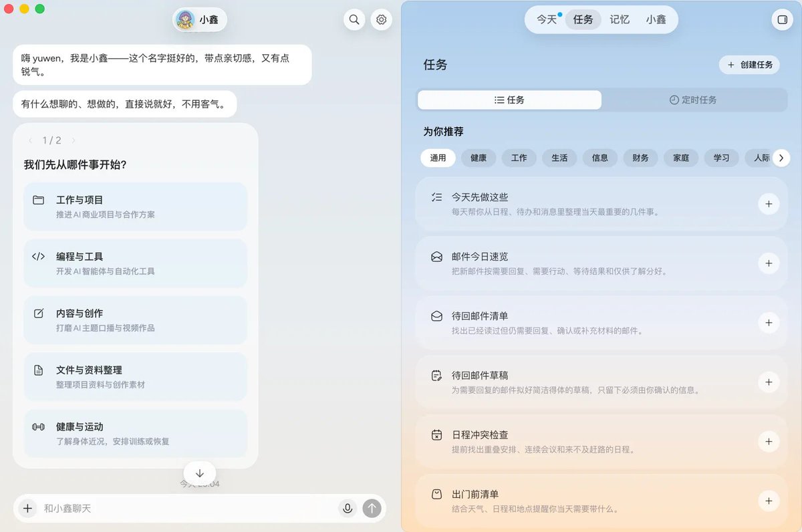The height and width of the screenshot is (532, 802).
Task: Pick the 学习 category chip
Action: pos(721,158)
